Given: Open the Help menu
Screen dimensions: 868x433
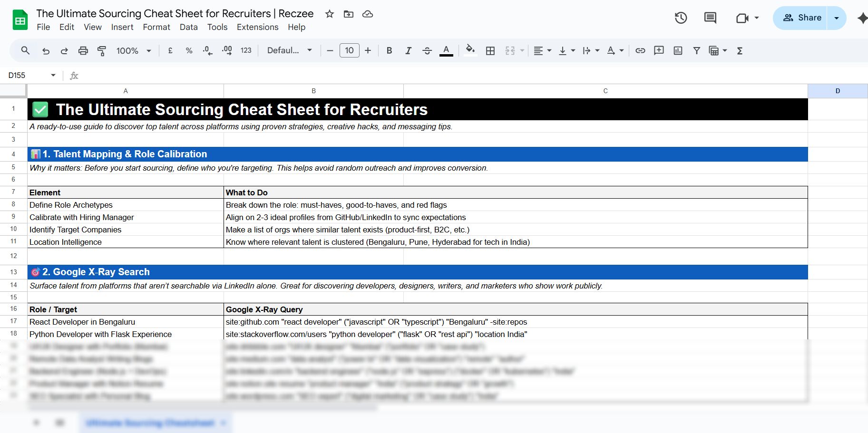Looking at the screenshot, I should point(296,27).
